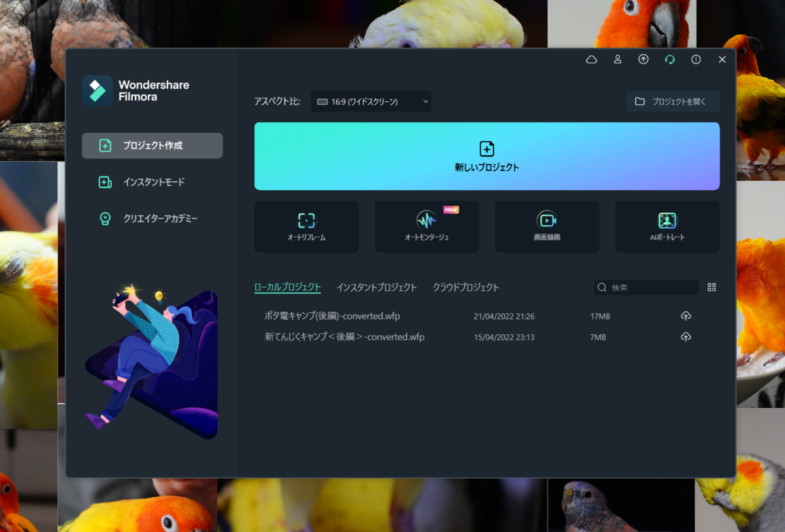
Task: Launch the オートリフレーム tool
Action: tap(307, 227)
